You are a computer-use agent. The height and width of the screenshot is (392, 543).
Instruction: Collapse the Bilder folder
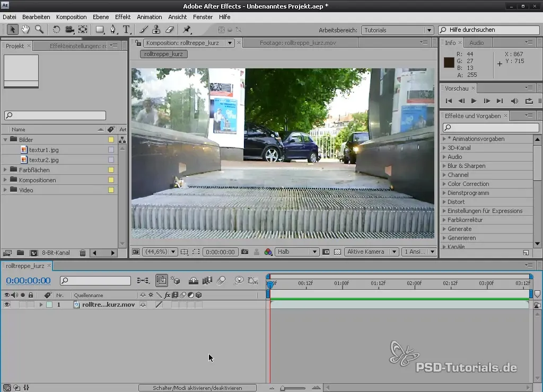(x=5, y=140)
